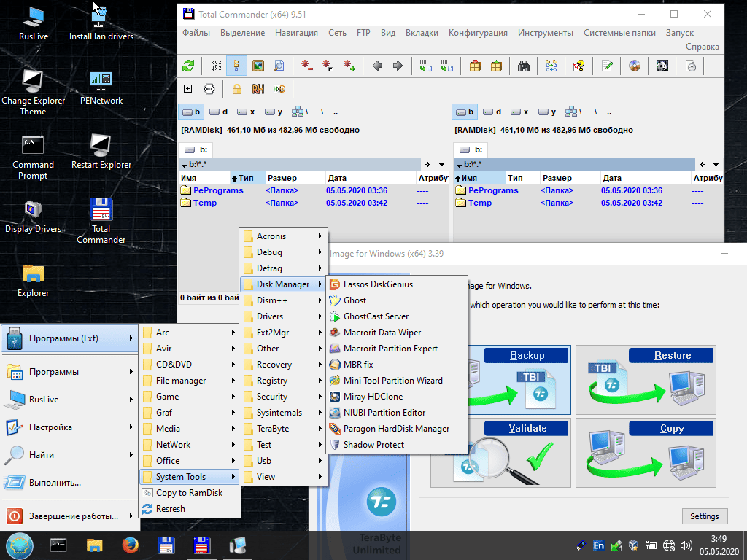Viewport: 747px width, 560px height.
Task: Open the Файлы menu in Total Commander
Action: 196,33
